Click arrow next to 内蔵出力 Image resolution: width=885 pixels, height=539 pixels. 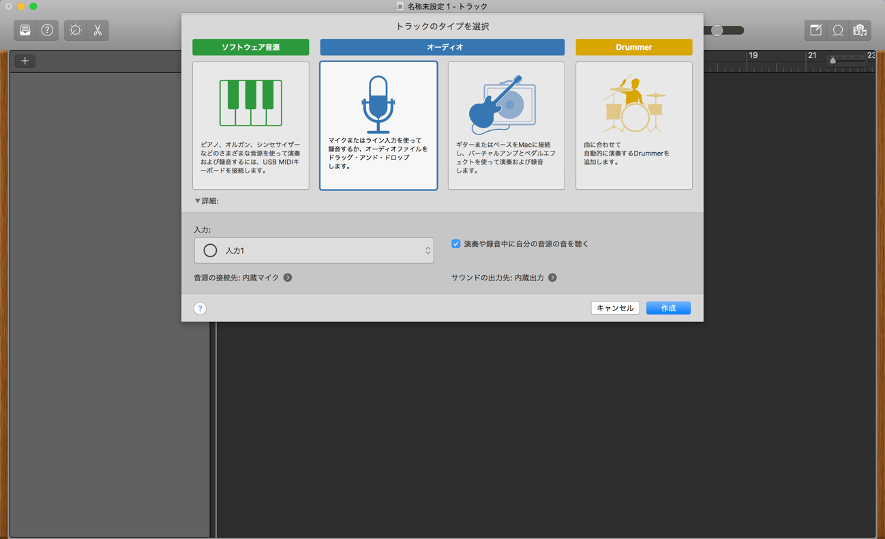(x=553, y=278)
